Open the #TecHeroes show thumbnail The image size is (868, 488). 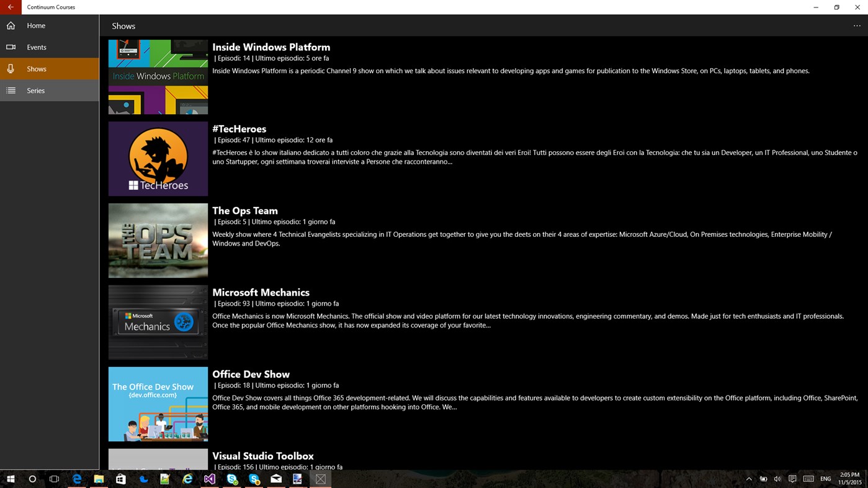click(x=158, y=159)
